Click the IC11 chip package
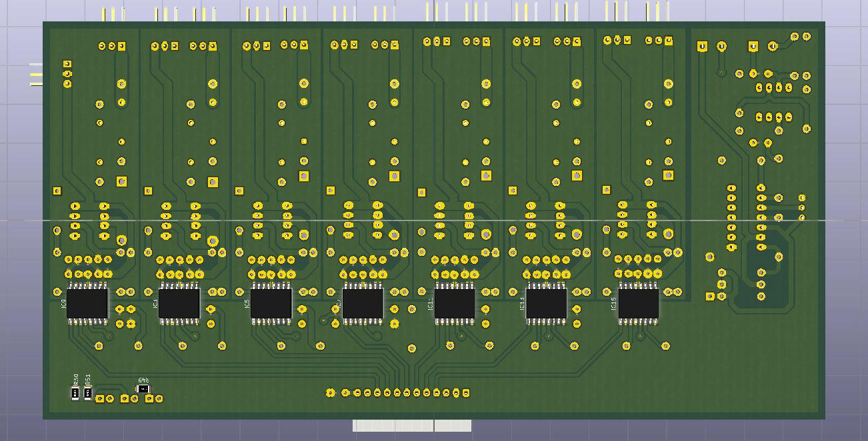Screen dimensions: 868x441 (x=455, y=303)
